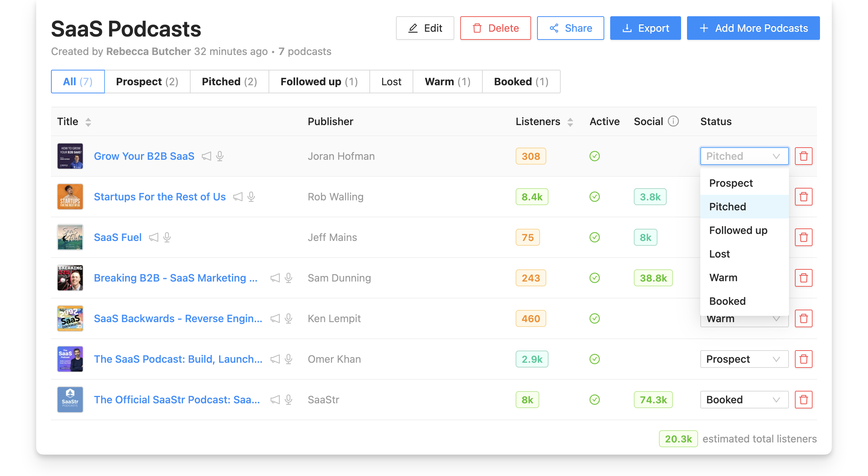Click trash icon for The Official SaaStr Podcast
Viewport: 868px width, 476px height.
[803, 400]
